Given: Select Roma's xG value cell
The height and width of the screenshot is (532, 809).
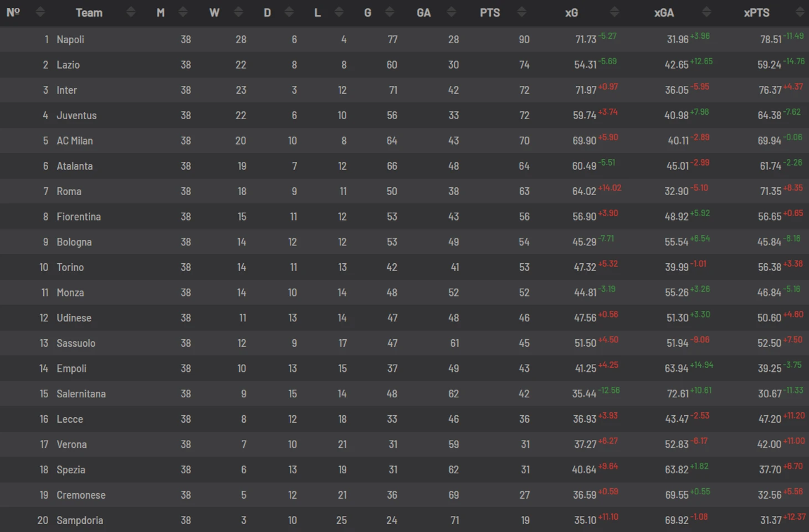Looking at the screenshot, I should [x=585, y=191].
